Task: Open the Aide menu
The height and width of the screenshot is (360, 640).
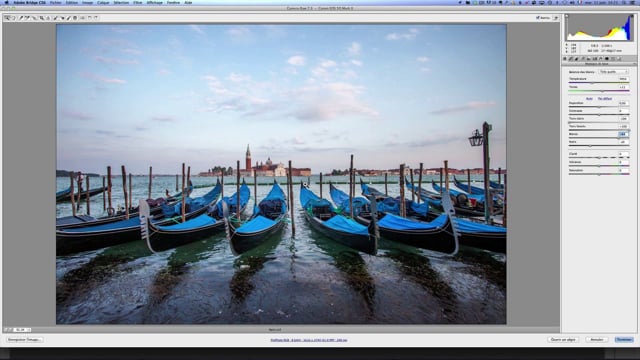Action: pos(188,2)
